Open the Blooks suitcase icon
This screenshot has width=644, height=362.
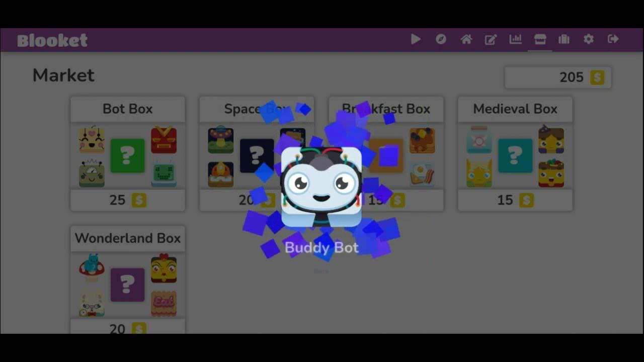point(564,39)
